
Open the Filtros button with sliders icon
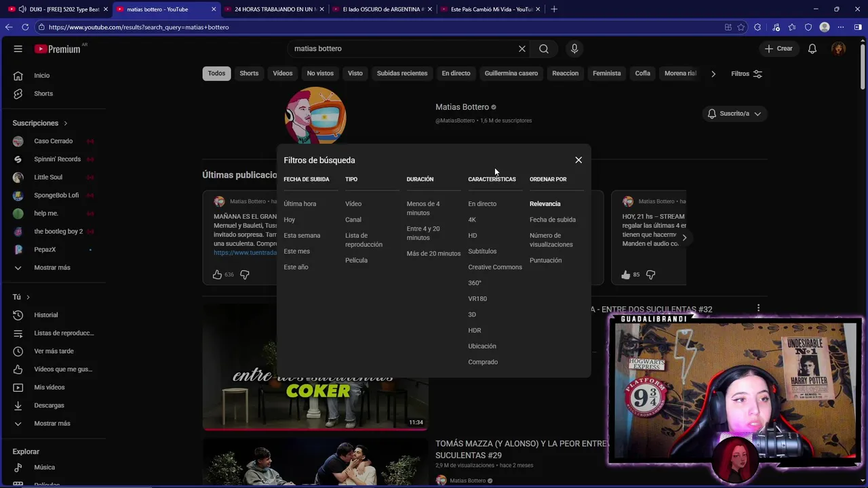747,73
